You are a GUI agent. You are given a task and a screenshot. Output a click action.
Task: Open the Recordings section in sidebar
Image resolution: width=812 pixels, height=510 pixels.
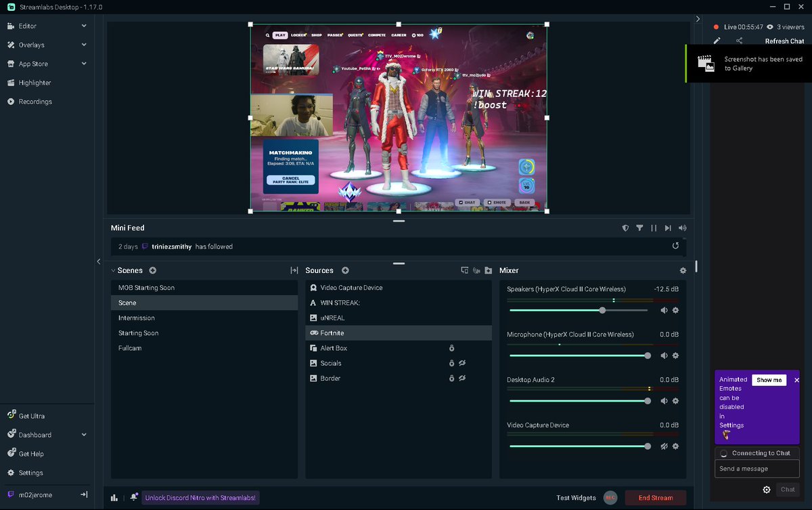(x=29, y=102)
